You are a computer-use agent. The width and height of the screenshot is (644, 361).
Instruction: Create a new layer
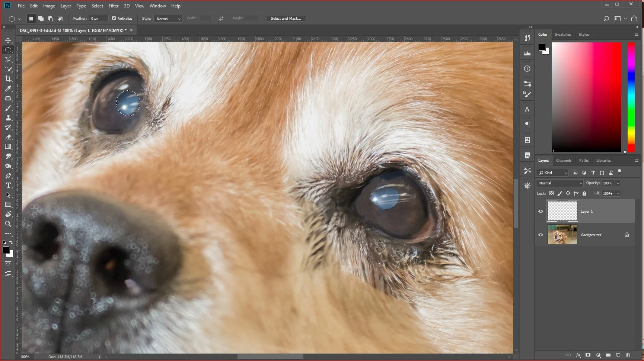(x=618, y=355)
